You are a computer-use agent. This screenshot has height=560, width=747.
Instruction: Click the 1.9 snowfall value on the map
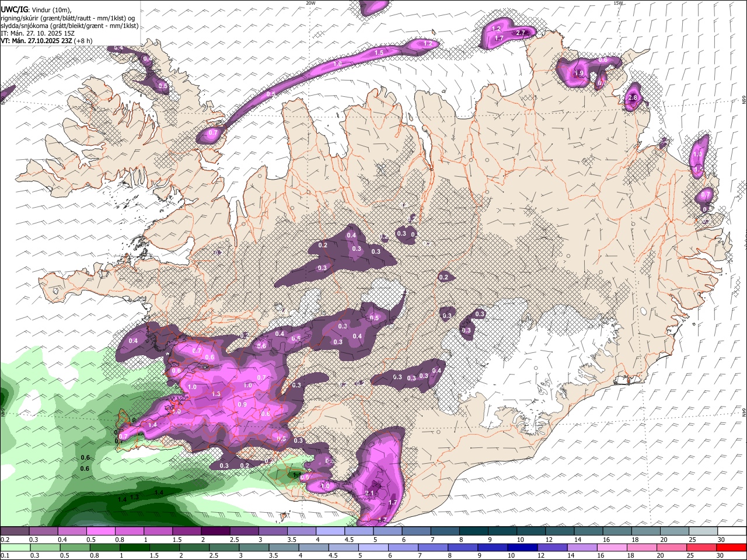click(579, 73)
